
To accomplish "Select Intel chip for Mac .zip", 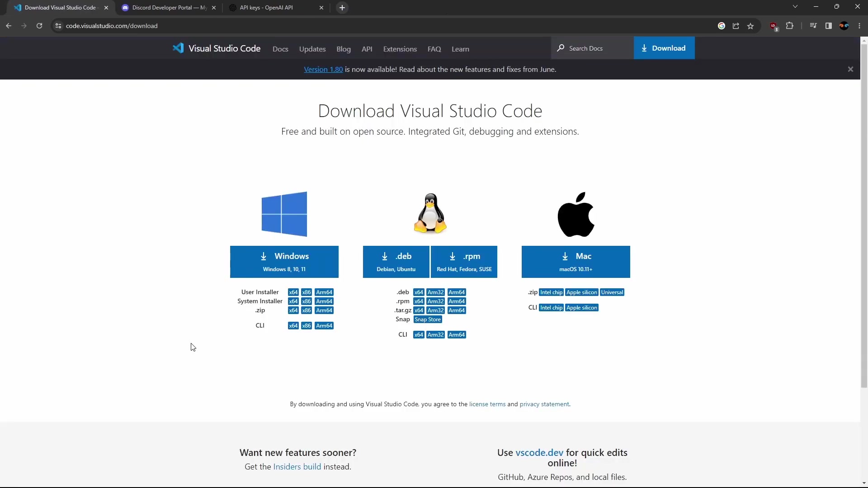I will [552, 292].
